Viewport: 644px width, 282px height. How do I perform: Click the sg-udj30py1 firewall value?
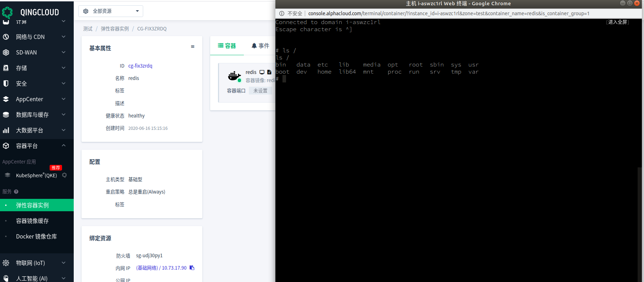(149, 255)
